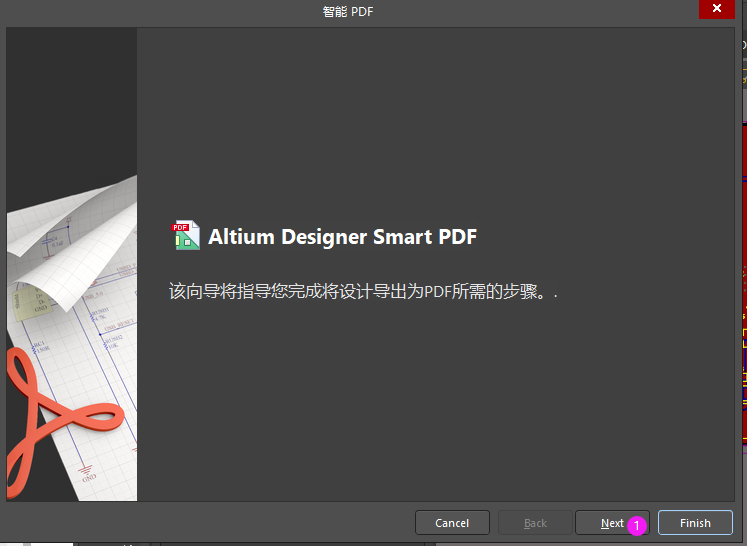747x546 pixels.
Task: Click the Altium Designer Smart PDF heading
Action: (x=343, y=237)
